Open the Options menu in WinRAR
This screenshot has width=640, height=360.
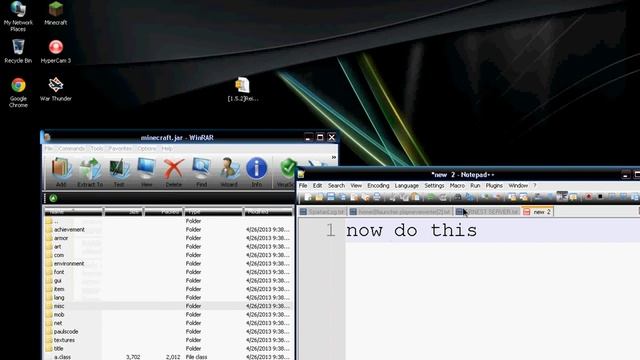147,149
